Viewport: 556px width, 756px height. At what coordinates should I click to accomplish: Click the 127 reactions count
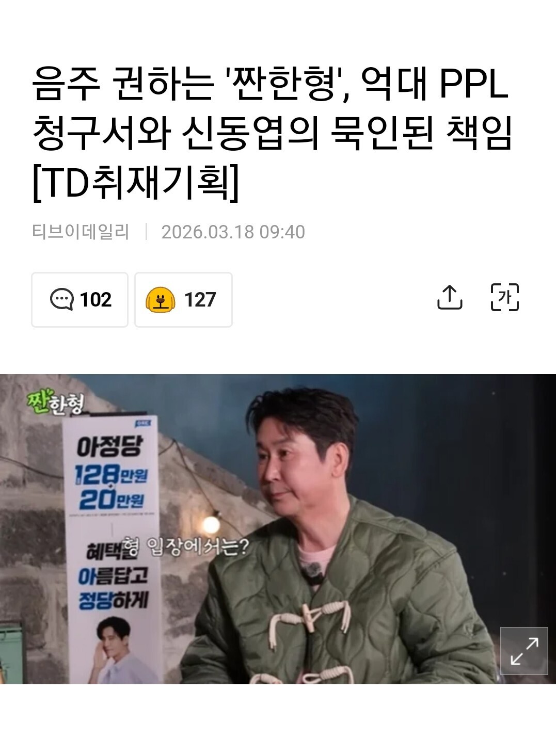[x=200, y=300]
